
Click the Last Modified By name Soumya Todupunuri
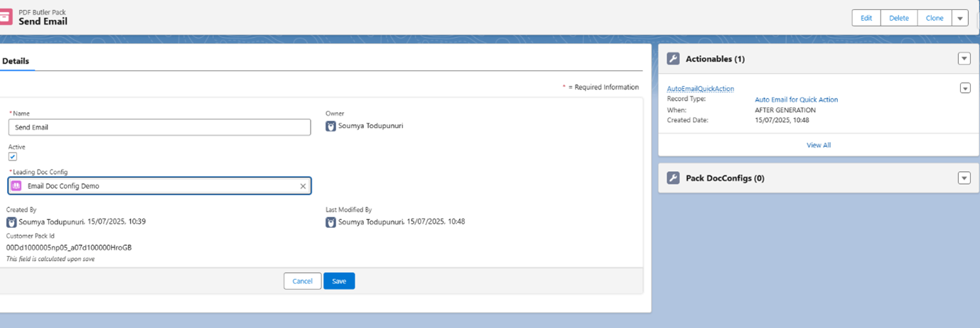(x=371, y=222)
